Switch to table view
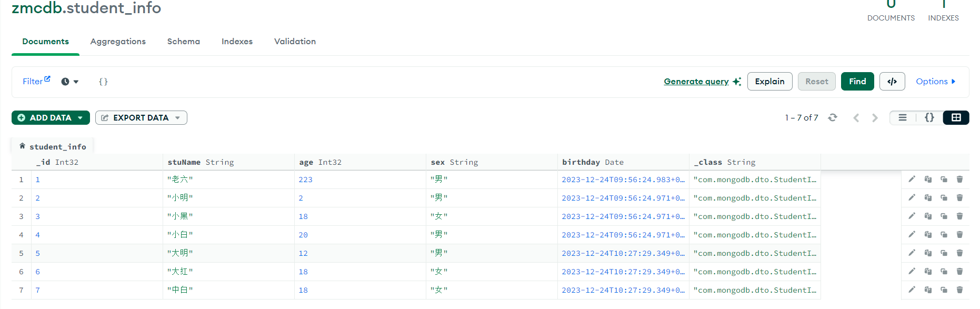 pos(956,117)
